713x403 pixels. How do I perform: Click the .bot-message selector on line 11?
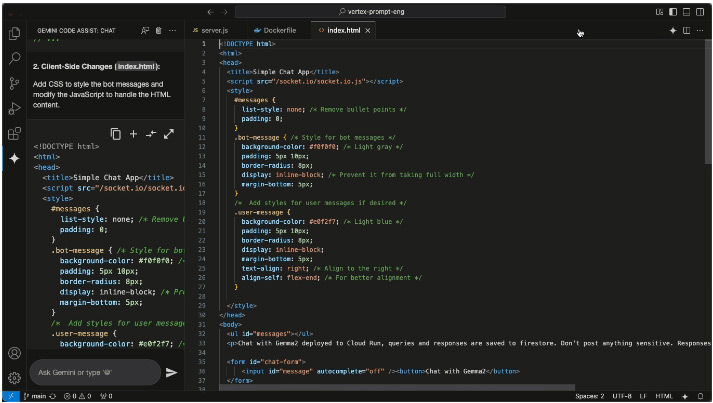257,137
